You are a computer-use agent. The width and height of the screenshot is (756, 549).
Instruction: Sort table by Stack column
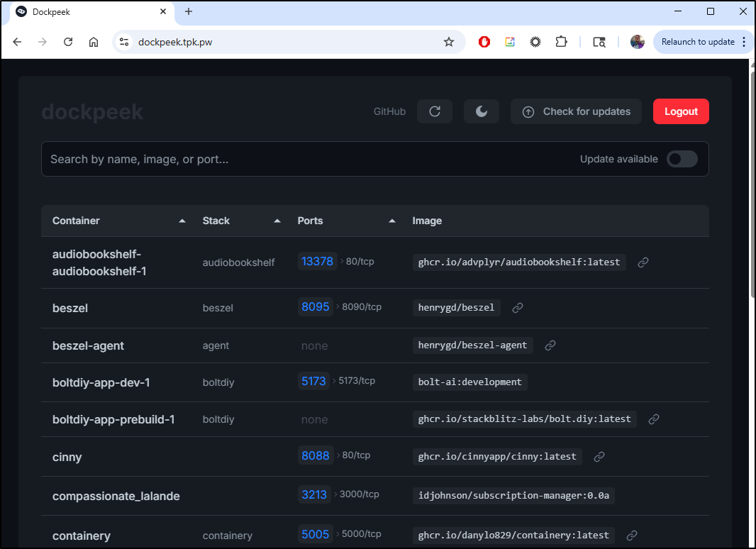(x=242, y=221)
